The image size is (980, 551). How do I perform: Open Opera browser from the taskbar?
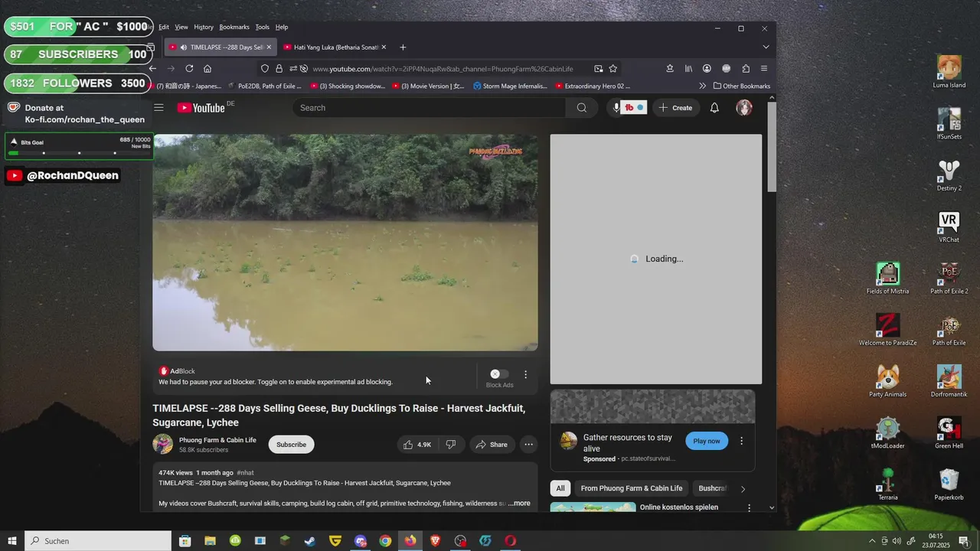(510, 541)
